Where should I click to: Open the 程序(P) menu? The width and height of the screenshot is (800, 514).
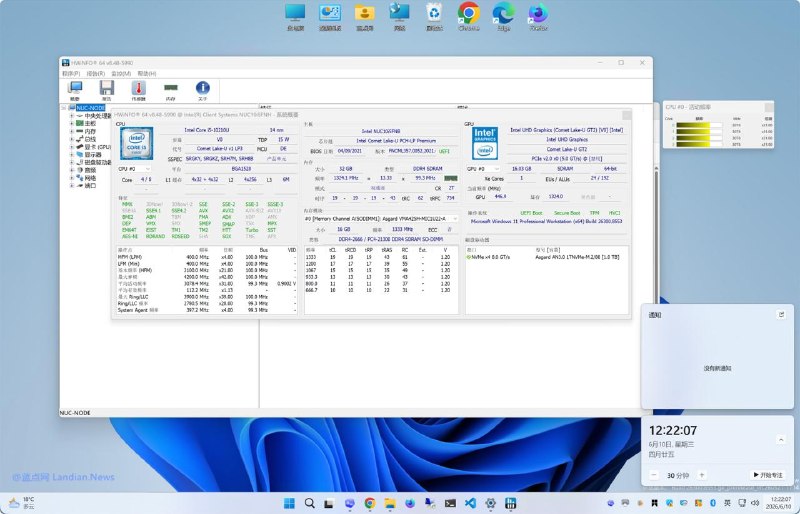71,74
